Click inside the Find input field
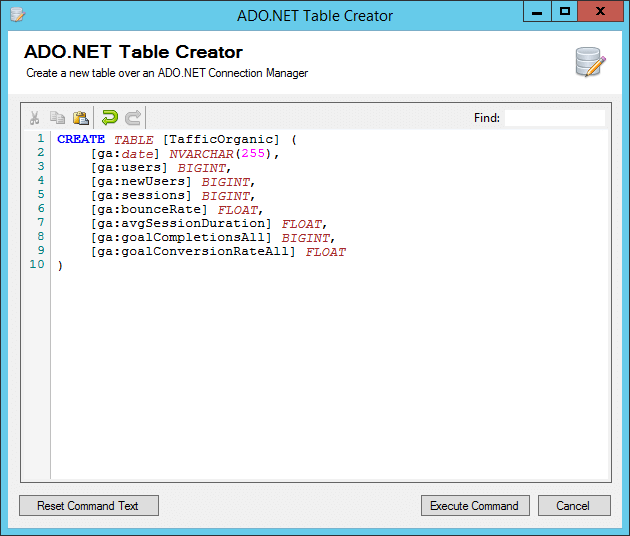The image size is (630, 536). [x=554, y=118]
